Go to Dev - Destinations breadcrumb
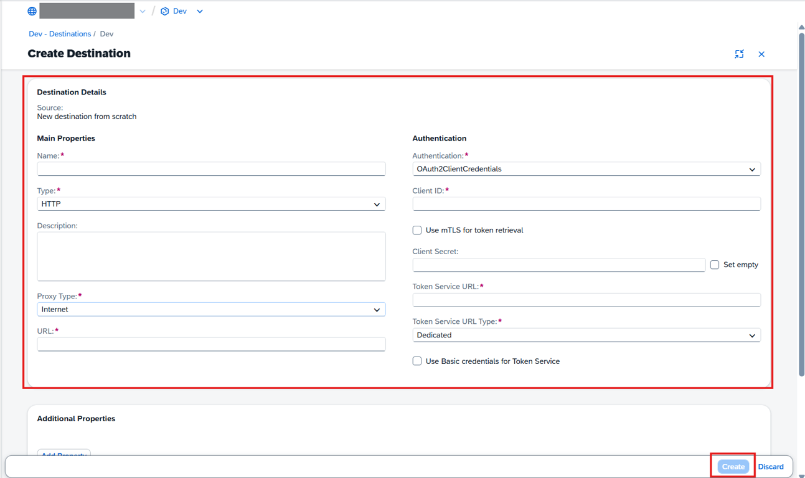Image resolution: width=805 pixels, height=478 pixels. (60, 34)
